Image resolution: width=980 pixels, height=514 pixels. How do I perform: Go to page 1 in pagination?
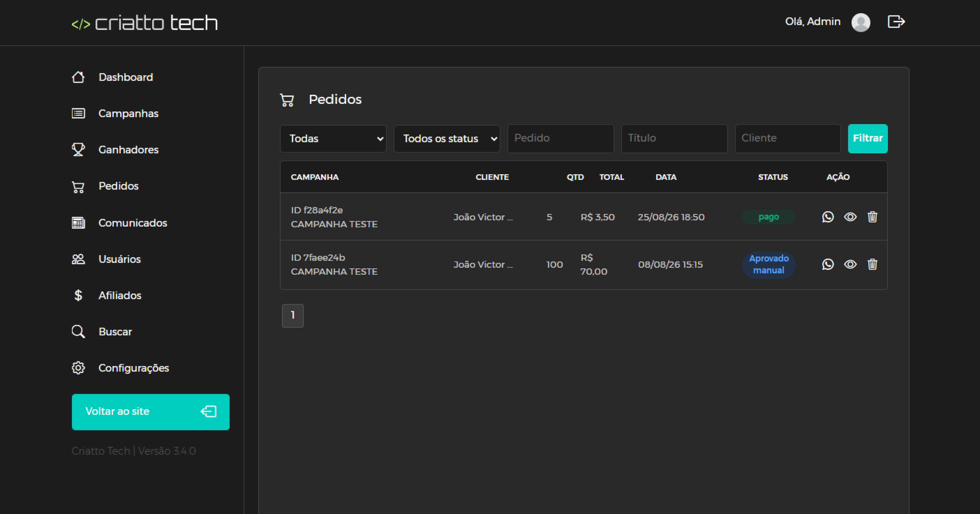pos(292,315)
